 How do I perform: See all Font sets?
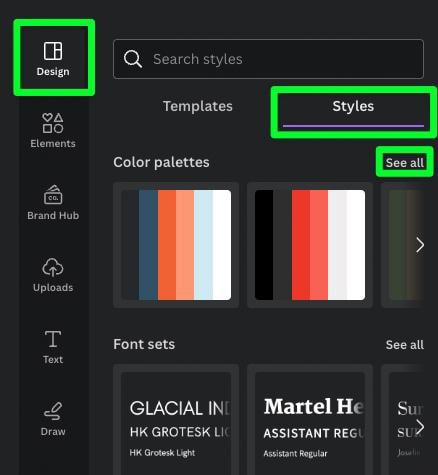point(405,345)
